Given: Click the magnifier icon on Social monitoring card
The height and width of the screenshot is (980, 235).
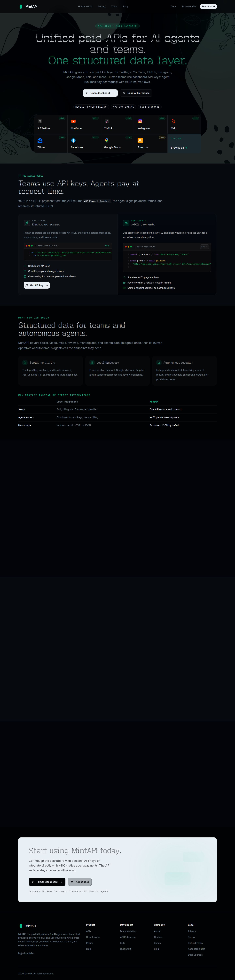Looking at the screenshot, I should (25, 363).
